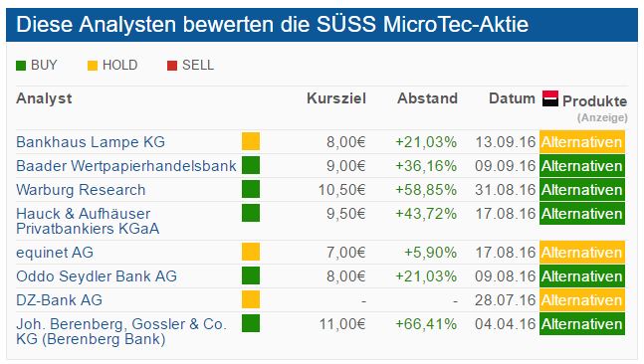Open the Oddo Seydler Bank AG link
Viewport: 644px width, 364px height.
97,276
